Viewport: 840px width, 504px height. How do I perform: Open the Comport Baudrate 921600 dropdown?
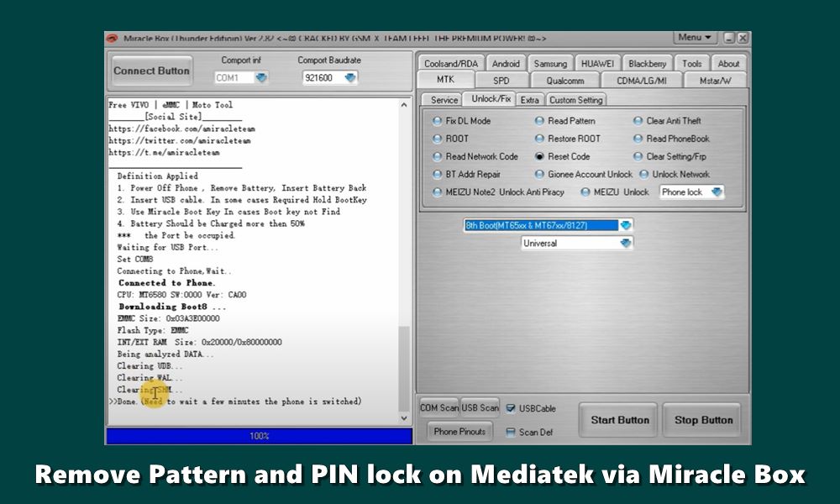pos(349,77)
